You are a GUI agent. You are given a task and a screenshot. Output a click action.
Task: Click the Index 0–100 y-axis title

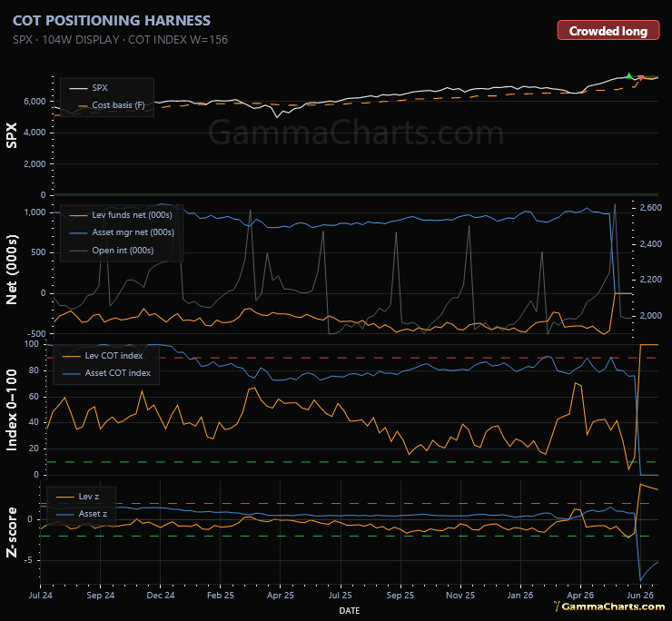(12, 410)
